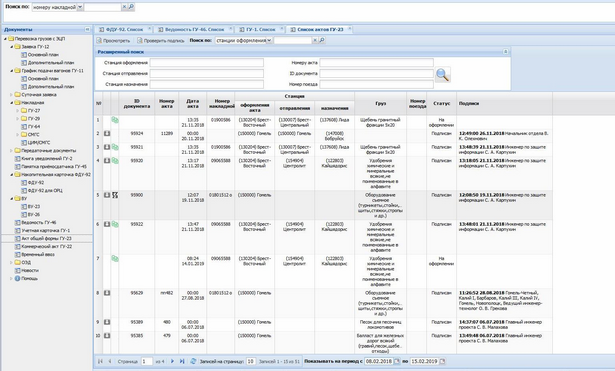
Task: Click the ID документа input field
Action: (x=377, y=73)
